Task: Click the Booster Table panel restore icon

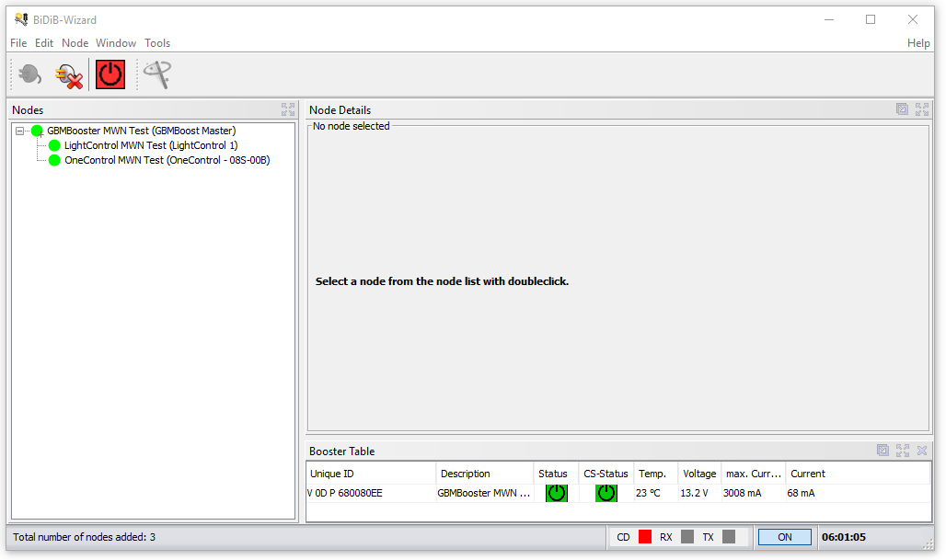Action: tap(883, 451)
